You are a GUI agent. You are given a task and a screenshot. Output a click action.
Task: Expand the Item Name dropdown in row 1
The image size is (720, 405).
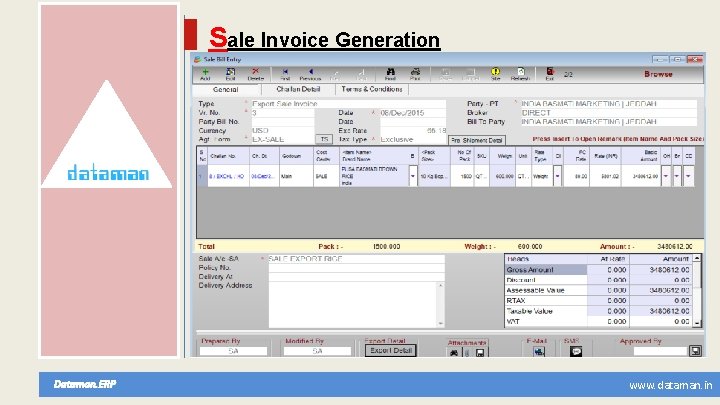413,176
